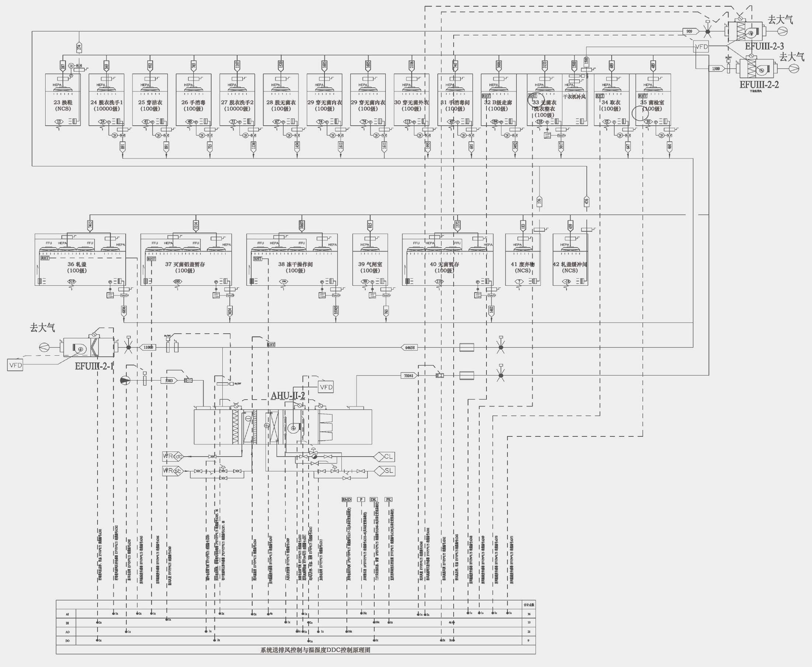Select the 70041 airflow tag

click(409, 375)
